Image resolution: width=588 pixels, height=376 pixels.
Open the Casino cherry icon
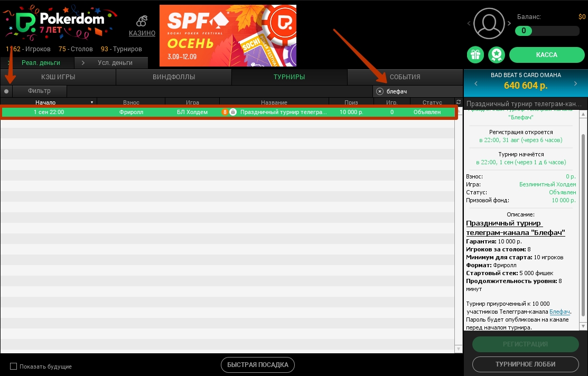(142, 21)
